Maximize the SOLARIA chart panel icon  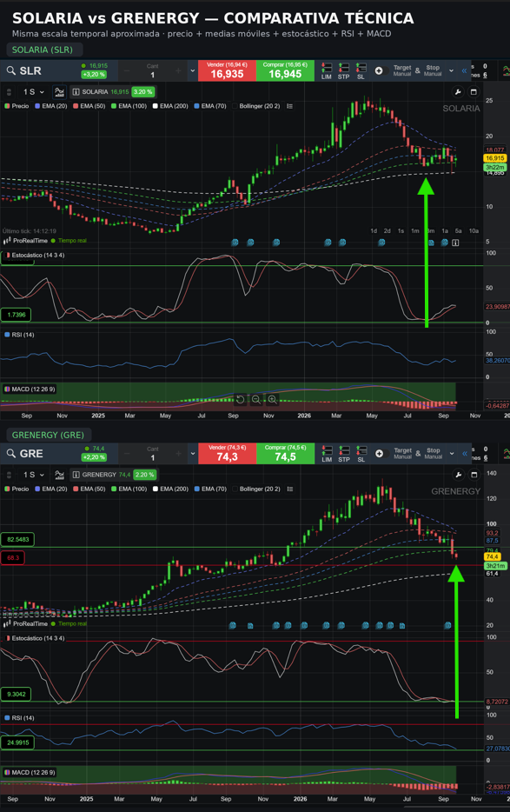tap(474, 91)
